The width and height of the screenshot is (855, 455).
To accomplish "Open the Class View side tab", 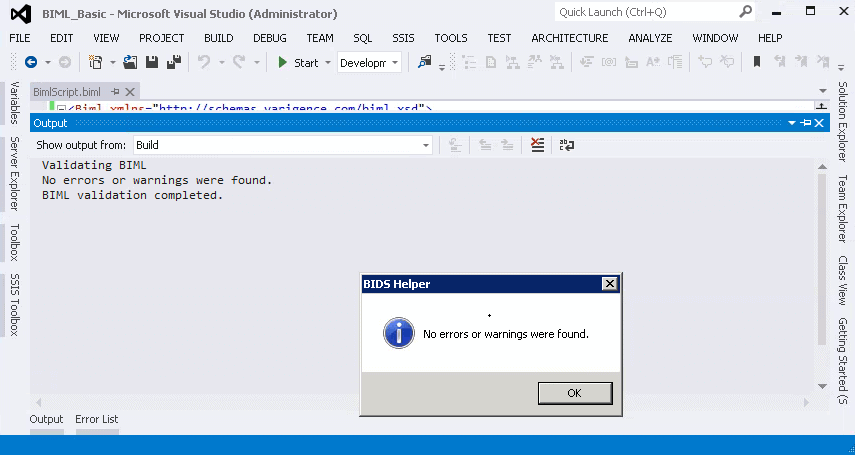I will [x=842, y=280].
